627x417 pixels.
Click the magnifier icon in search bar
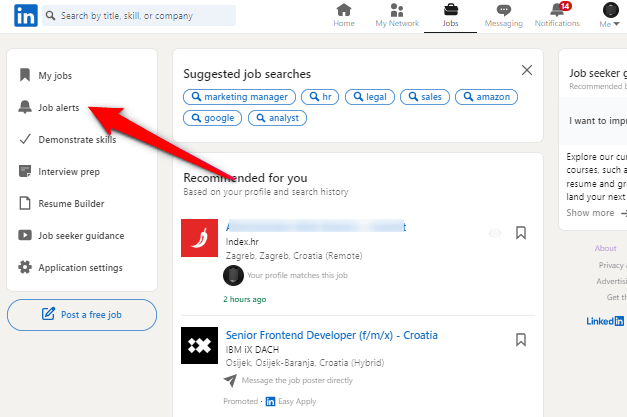(x=50, y=16)
